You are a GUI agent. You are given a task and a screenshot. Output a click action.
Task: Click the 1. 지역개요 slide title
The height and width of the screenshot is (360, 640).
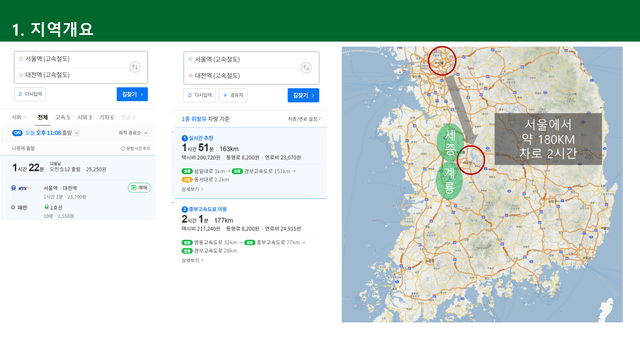(53, 29)
